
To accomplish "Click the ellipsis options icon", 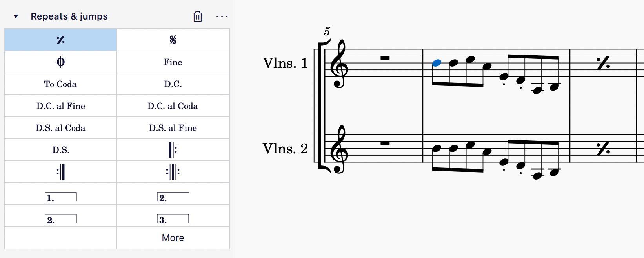I will click(222, 16).
